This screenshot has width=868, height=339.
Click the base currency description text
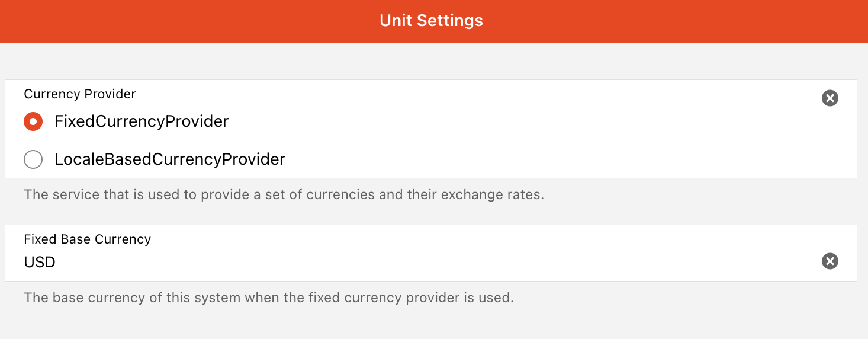click(268, 298)
